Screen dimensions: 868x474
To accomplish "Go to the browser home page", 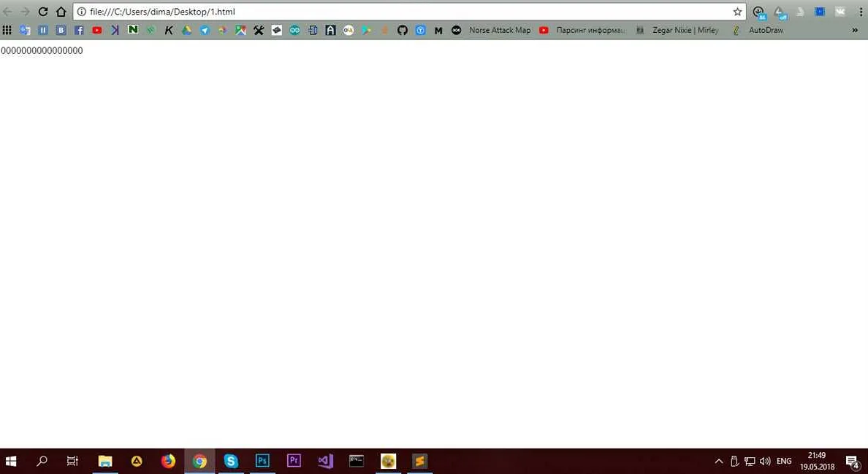I will click(x=61, y=12).
